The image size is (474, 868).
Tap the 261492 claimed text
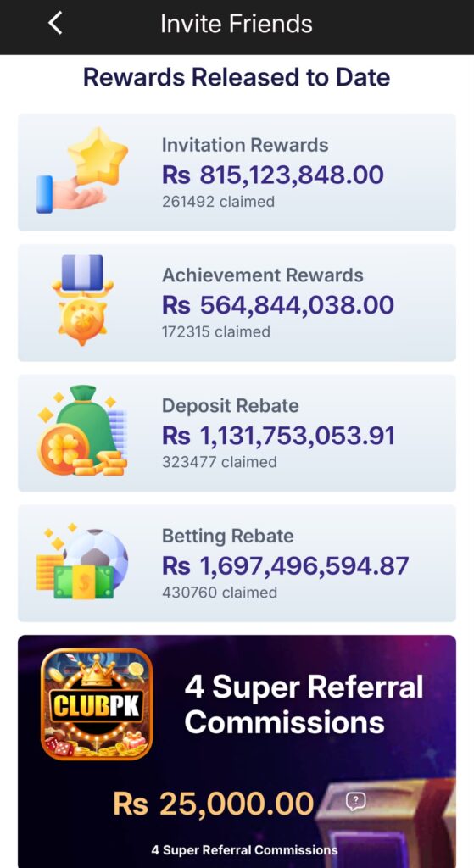pyautogui.click(x=218, y=202)
